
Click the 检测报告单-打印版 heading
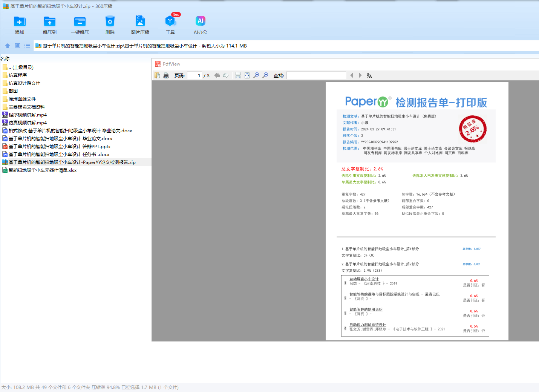coord(441,103)
